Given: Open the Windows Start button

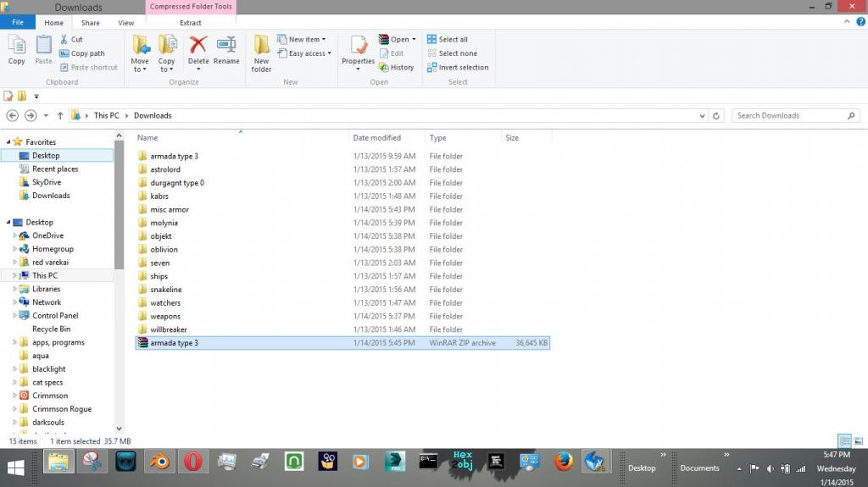Looking at the screenshot, I should [15, 468].
